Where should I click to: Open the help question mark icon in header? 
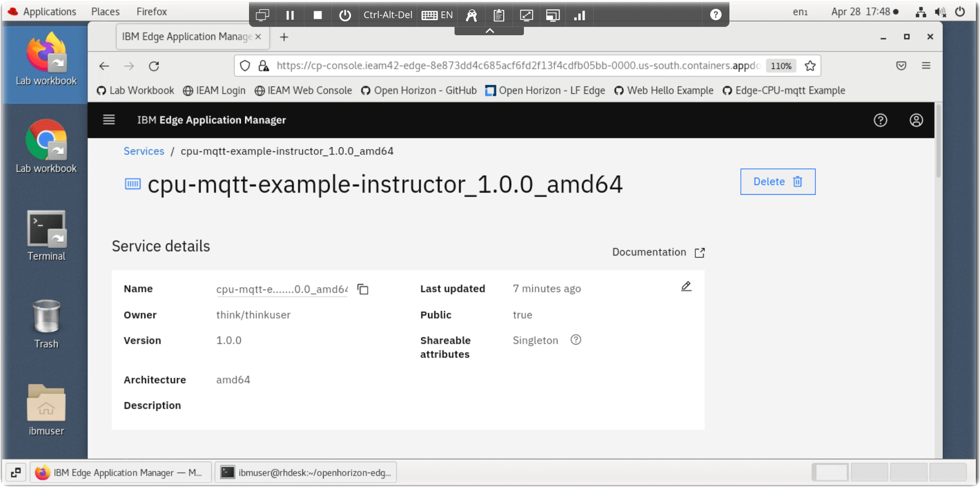tap(880, 120)
